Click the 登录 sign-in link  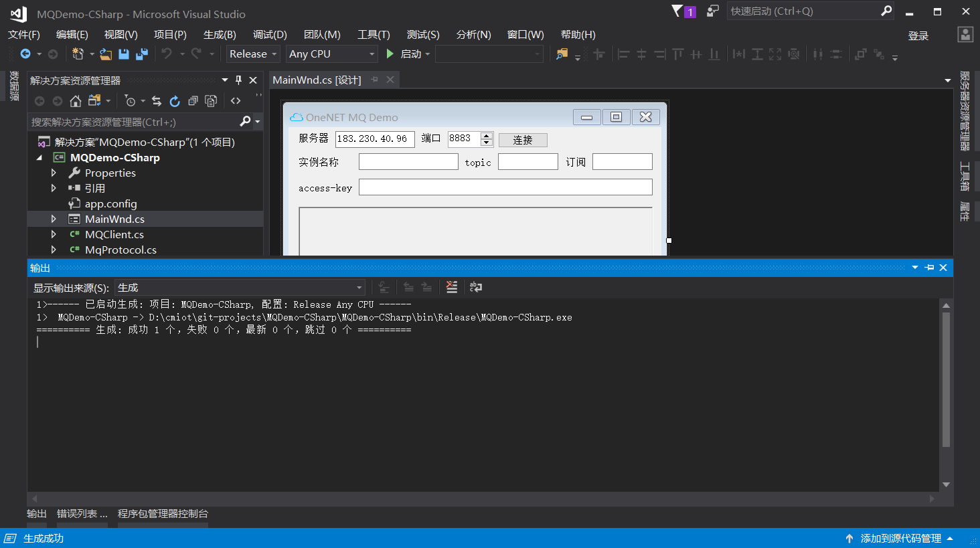[x=918, y=36]
